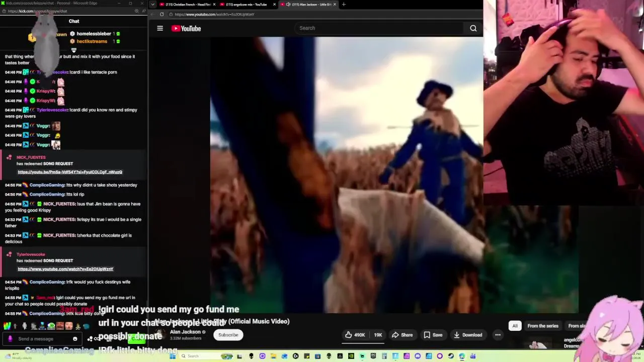Open NICK_FUENTES song request youtu.be link
Screen dimensions: 644x362
[x=70, y=172]
